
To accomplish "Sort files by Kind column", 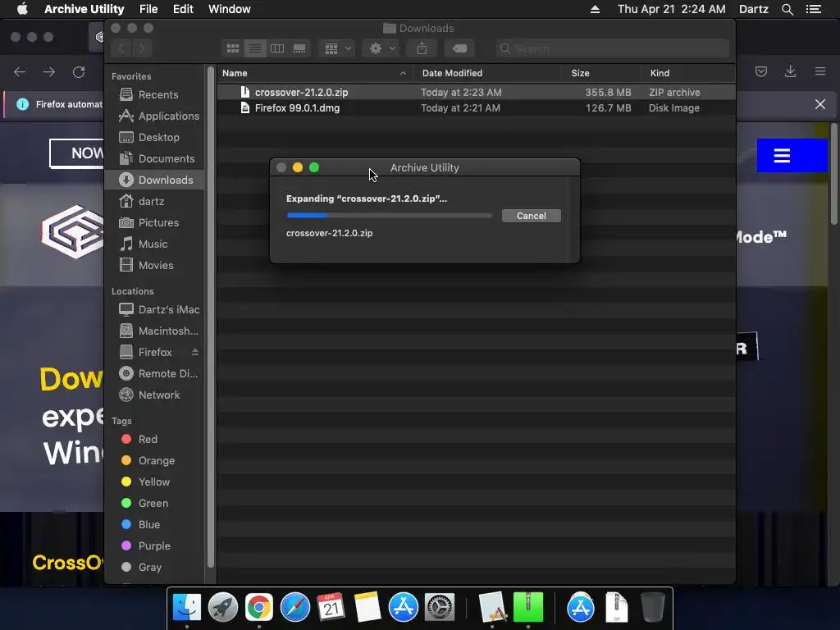I will [x=688, y=73].
